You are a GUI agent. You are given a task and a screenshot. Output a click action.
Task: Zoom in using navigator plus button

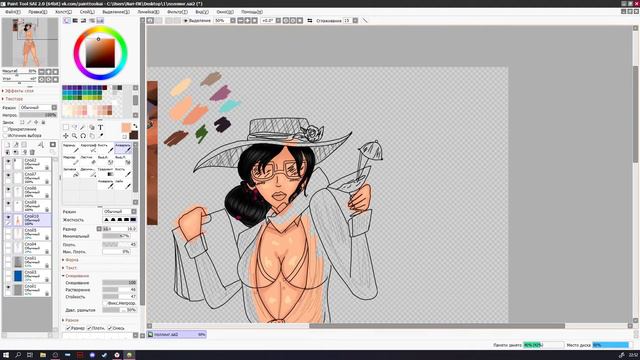point(48,71)
